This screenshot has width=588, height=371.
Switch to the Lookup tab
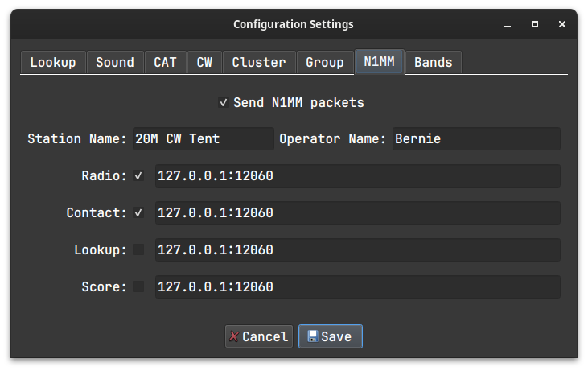click(53, 62)
